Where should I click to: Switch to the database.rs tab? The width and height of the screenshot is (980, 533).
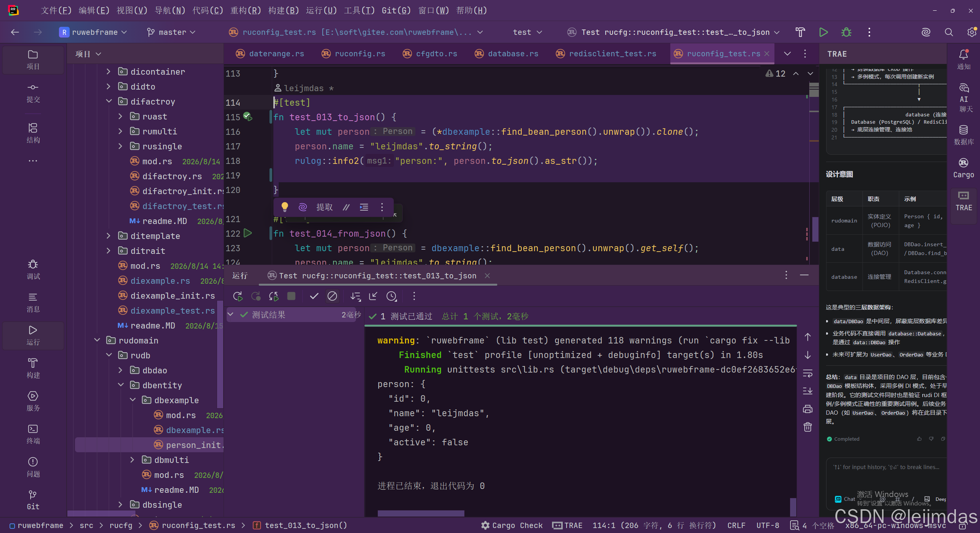coord(507,54)
